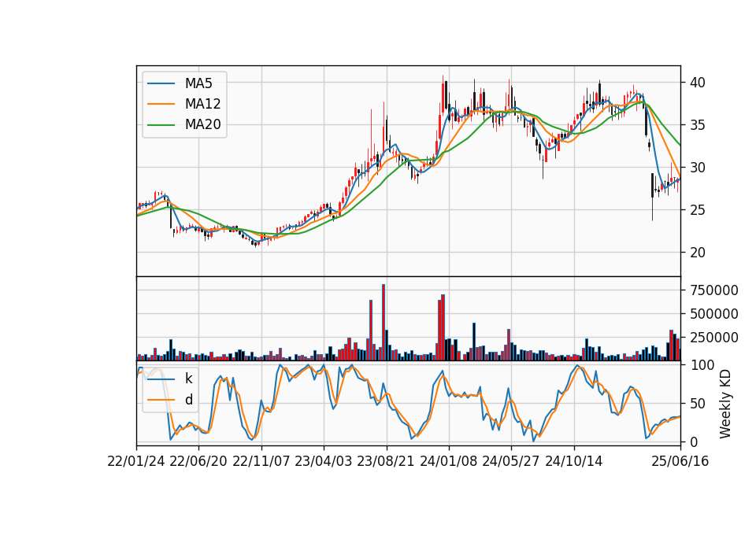The image size is (756, 543).
Task: Click the 24/05/27 date tick label
Action: pos(511,461)
